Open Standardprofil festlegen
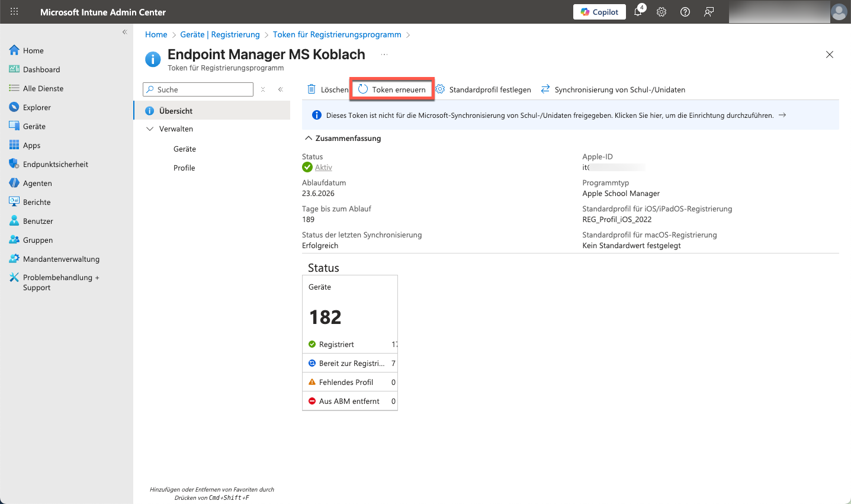The height and width of the screenshot is (504, 851). [x=483, y=89]
